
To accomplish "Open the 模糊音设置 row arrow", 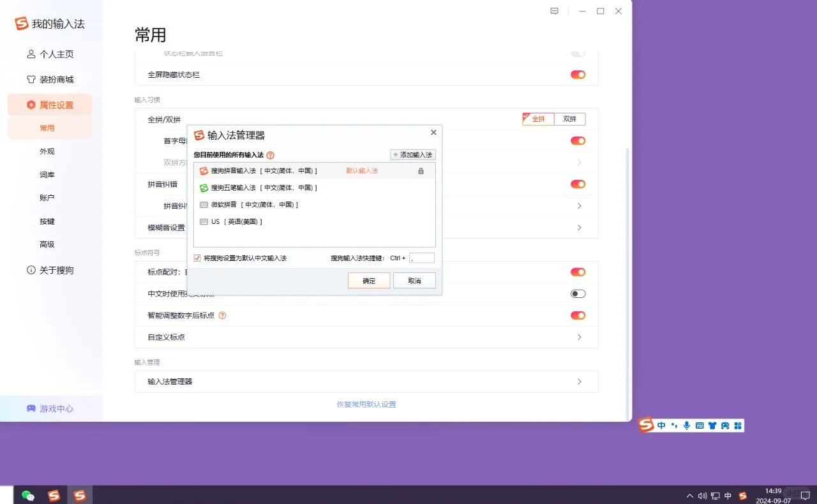I will coord(580,227).
